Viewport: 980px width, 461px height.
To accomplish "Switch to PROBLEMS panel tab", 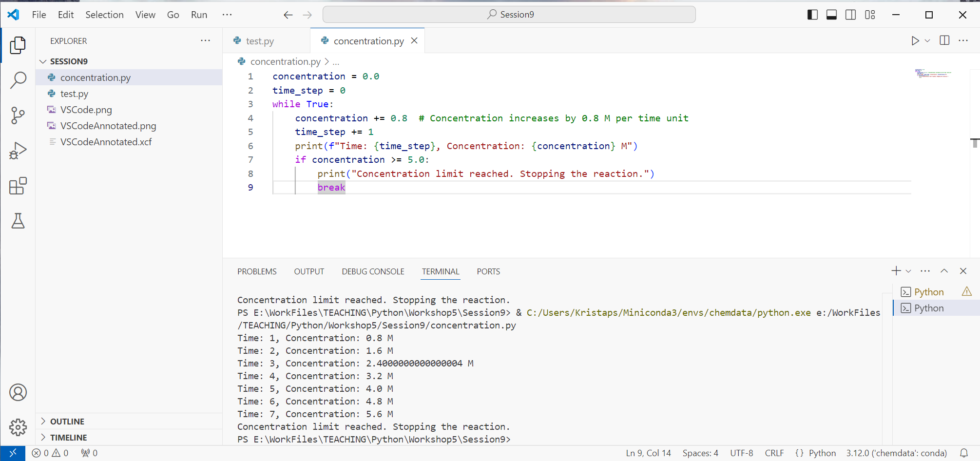I will (257, 271).
